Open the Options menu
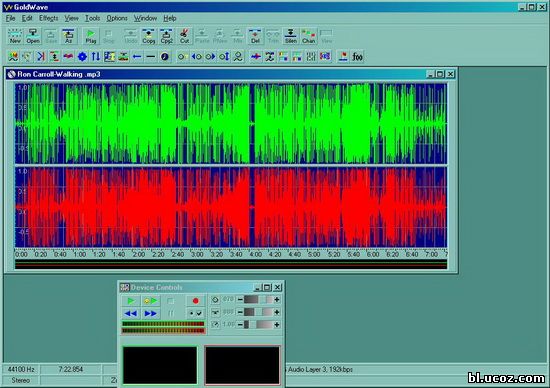The width and height of the screenshot is (550, 388). pyautogui.click(x=117, y=18)
